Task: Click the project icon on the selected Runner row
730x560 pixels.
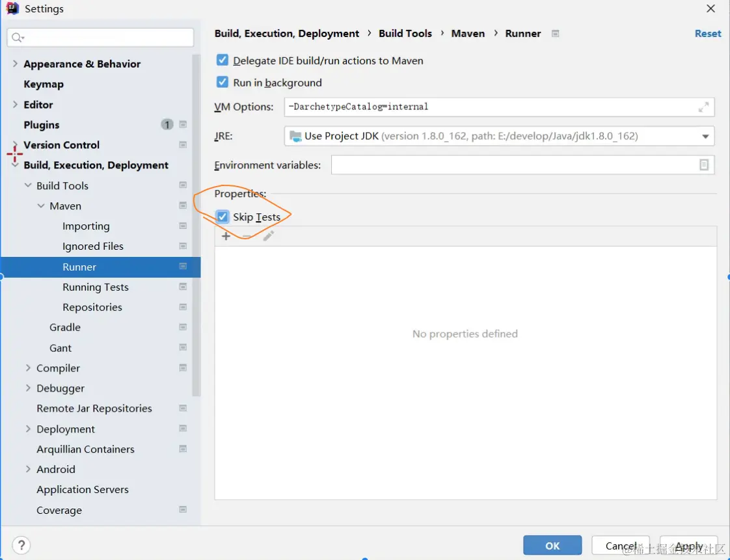Action: (x=183, y=266)
